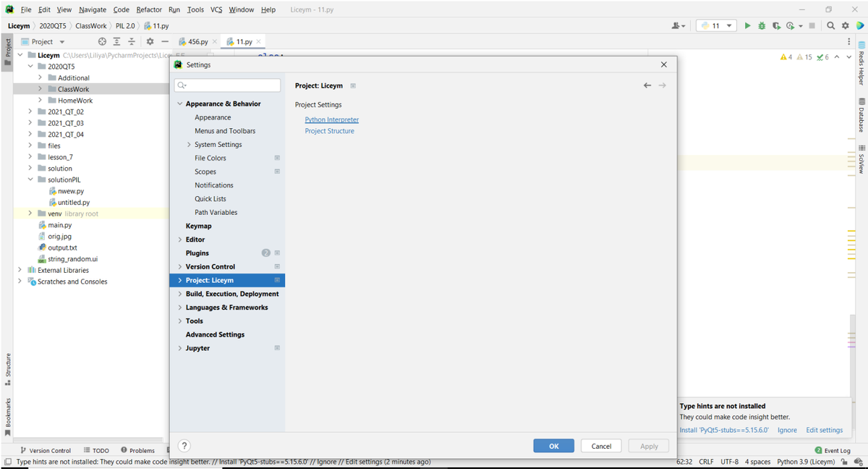The height and width of the screenshot is (469, 868).
Task: Open the VCS menu
Action: (x=216, y=9)
